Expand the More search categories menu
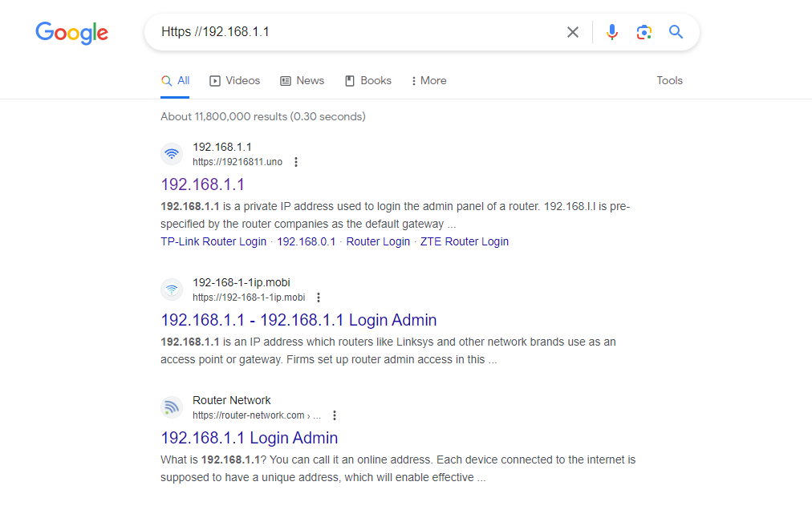 (428, 81)
